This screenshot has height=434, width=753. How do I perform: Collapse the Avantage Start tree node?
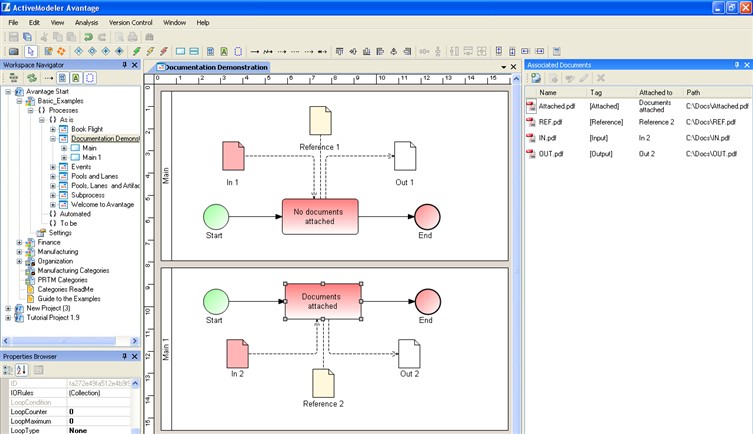click(x=8, y=91)
